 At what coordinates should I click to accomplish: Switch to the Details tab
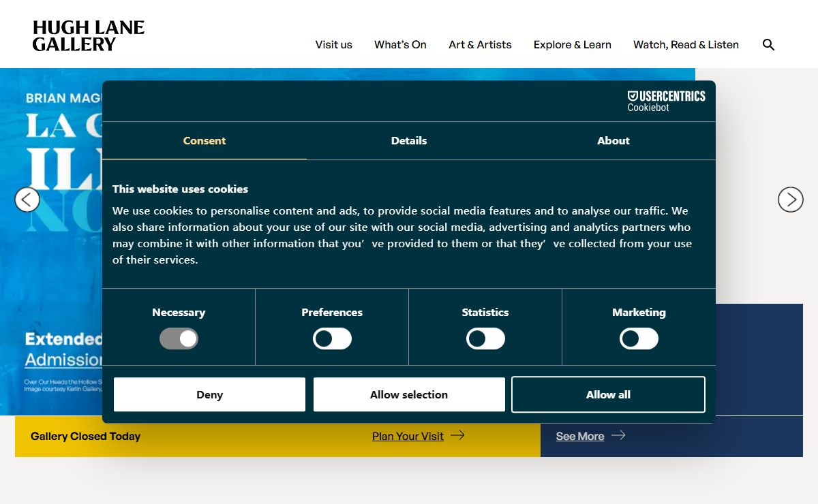coord(409,141)
